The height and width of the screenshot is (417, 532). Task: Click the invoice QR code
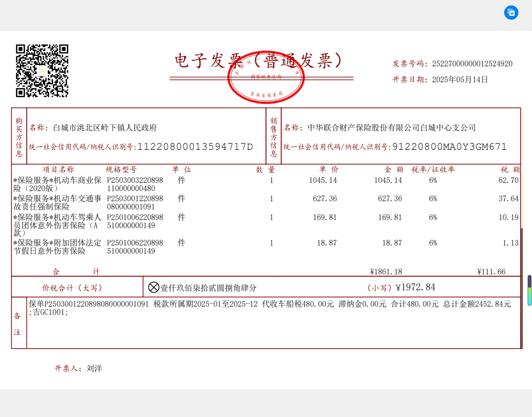pos(42,71)
